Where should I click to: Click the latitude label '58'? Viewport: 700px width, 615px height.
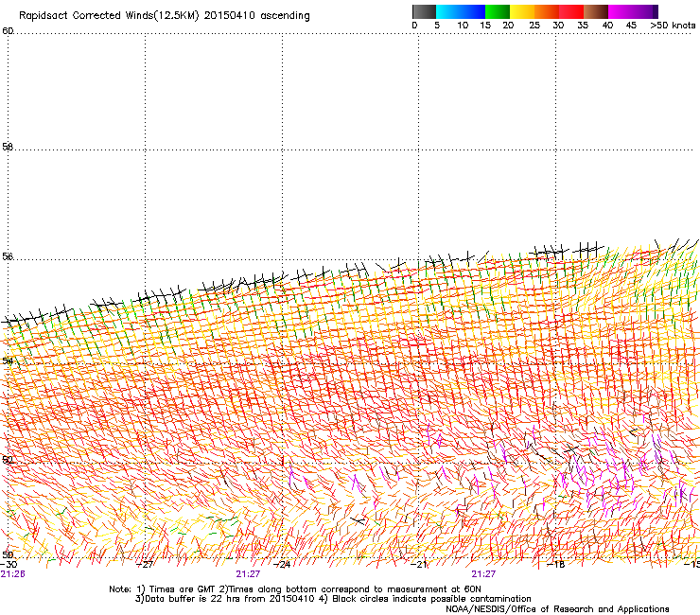tap(8, 147)
